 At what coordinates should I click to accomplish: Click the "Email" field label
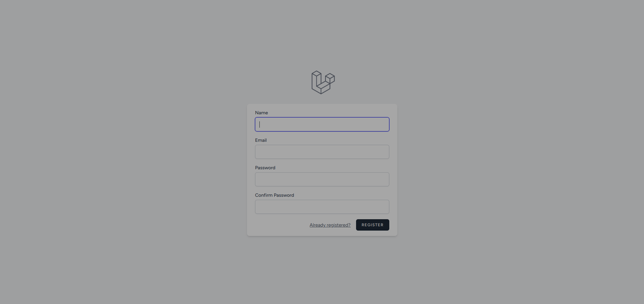(x=261, y=140)
